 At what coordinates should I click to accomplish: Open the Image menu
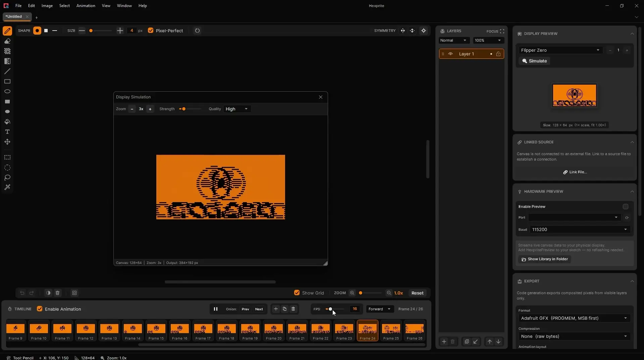[47, 6]
